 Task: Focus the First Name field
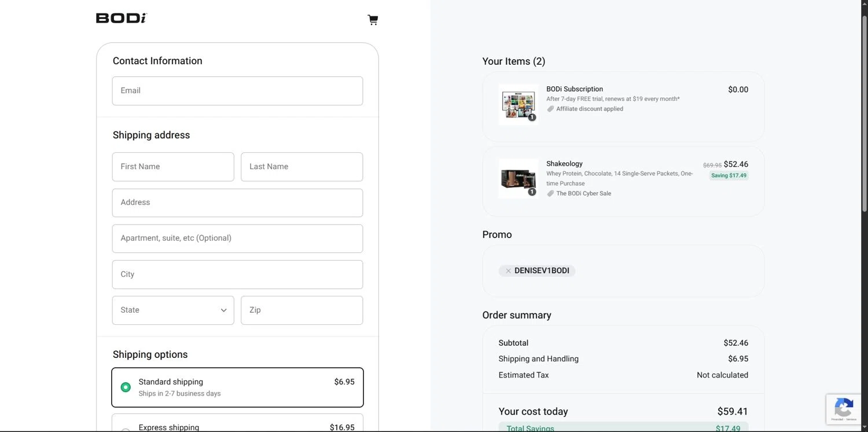tap(173, 167)
